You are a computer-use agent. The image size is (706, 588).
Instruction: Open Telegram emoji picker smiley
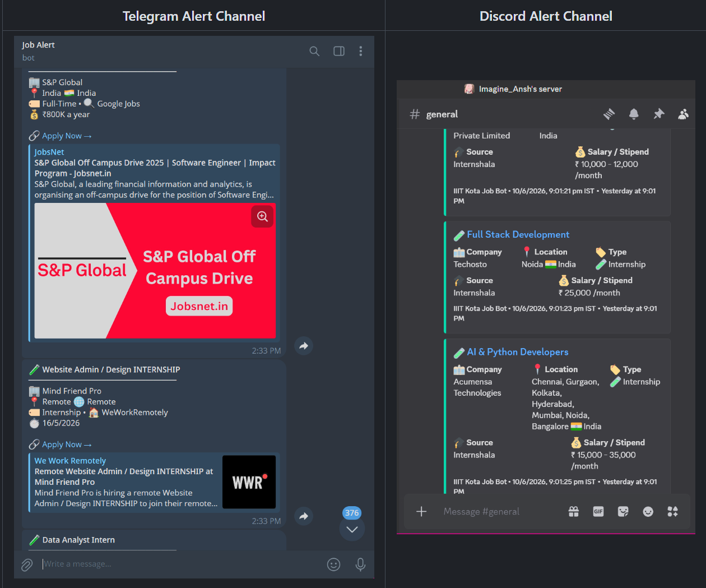point(333,564)
